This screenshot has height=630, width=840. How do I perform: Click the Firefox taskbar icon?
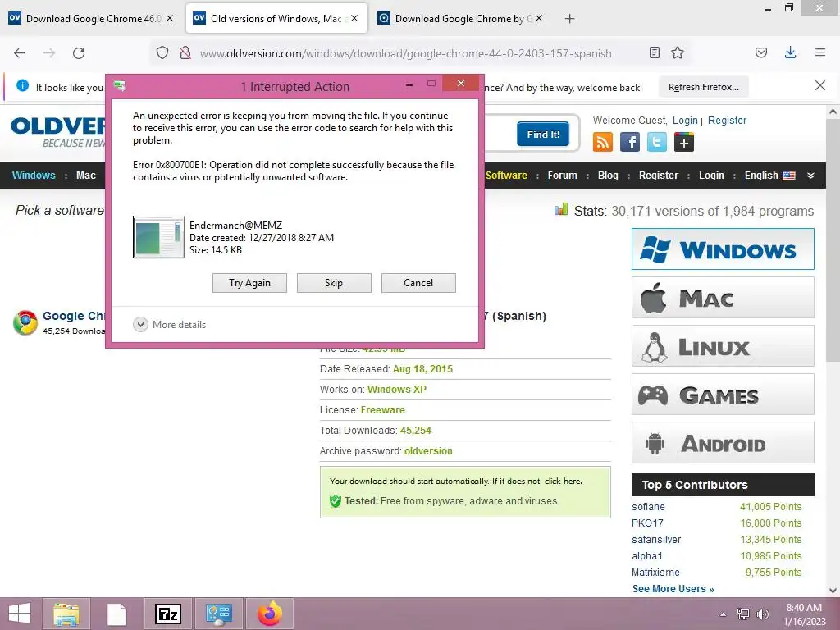269,614
